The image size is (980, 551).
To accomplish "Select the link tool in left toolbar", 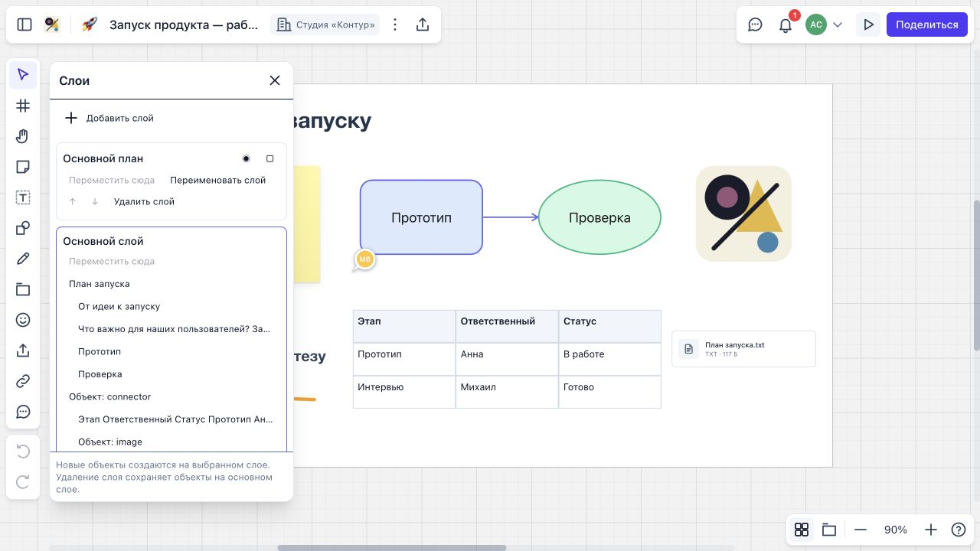I will 23,381.
